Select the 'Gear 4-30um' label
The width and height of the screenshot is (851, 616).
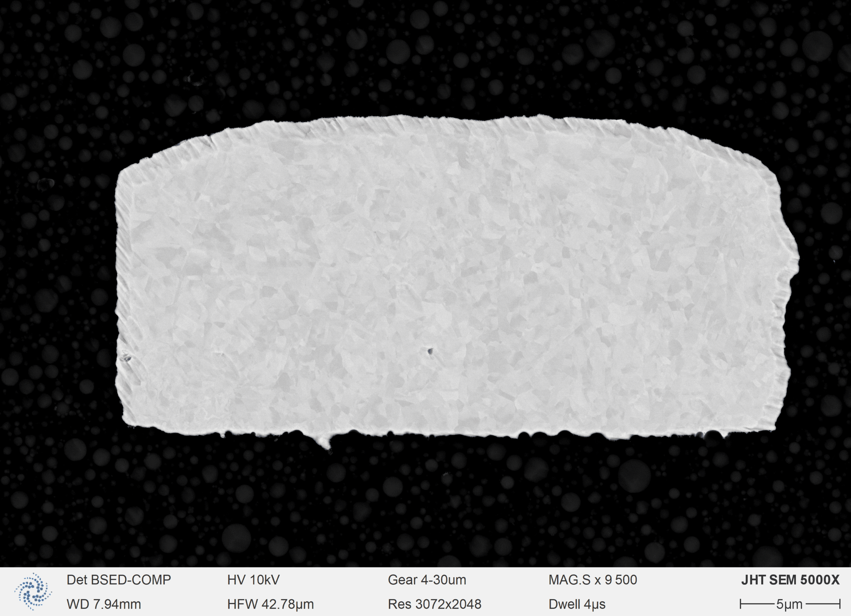pos(427,580)
